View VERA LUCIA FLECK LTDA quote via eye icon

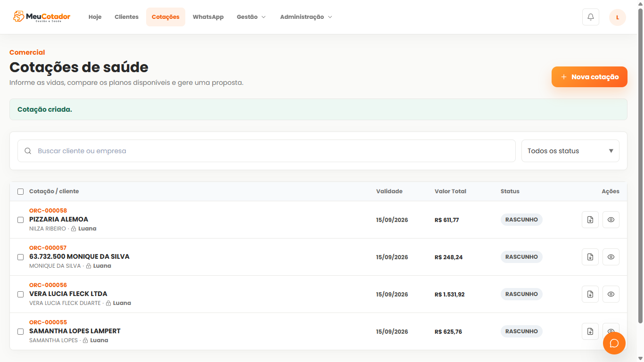coord(611,294)
